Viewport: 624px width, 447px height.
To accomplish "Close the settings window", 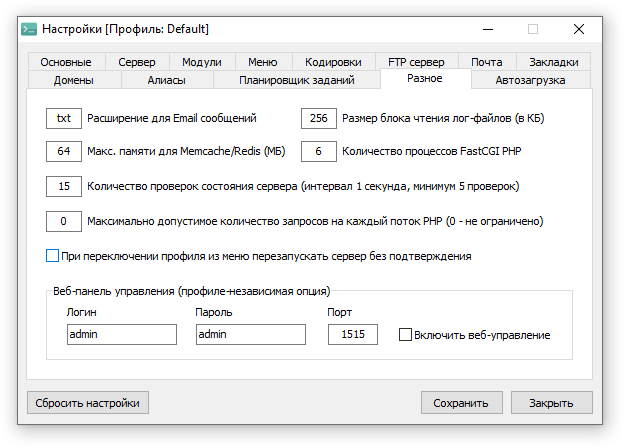I will [x=579, y=29].
